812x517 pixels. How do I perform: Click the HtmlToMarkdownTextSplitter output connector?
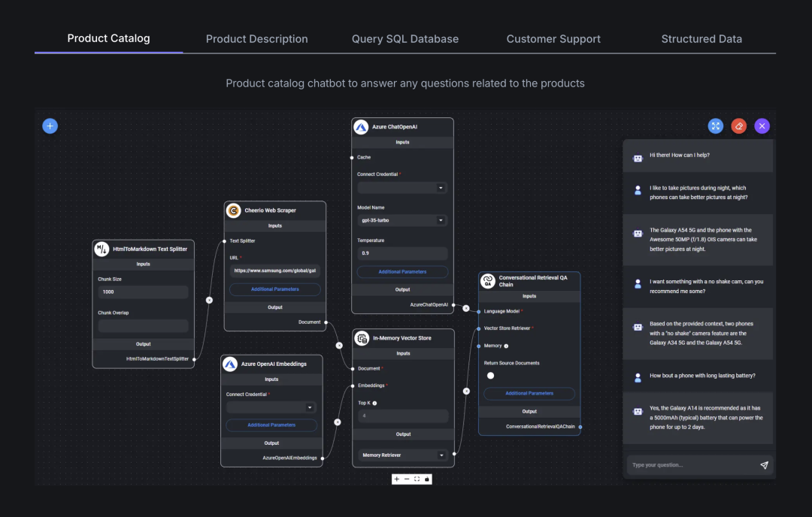coord(194,359)
